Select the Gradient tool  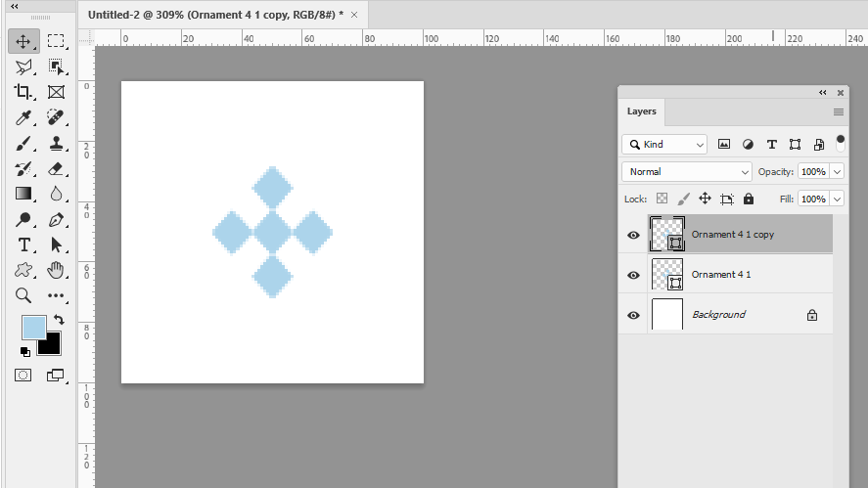pos(23,194)
